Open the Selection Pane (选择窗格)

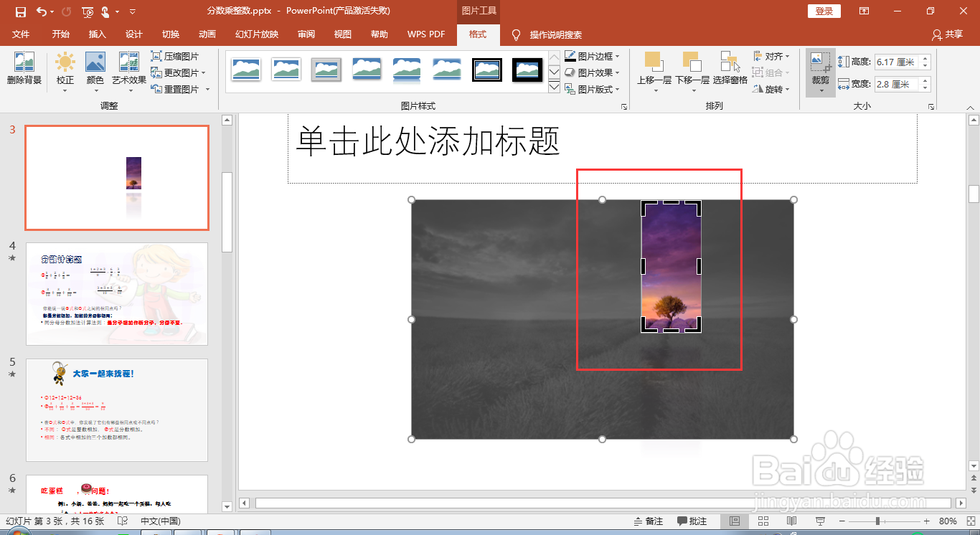(730, 69)
